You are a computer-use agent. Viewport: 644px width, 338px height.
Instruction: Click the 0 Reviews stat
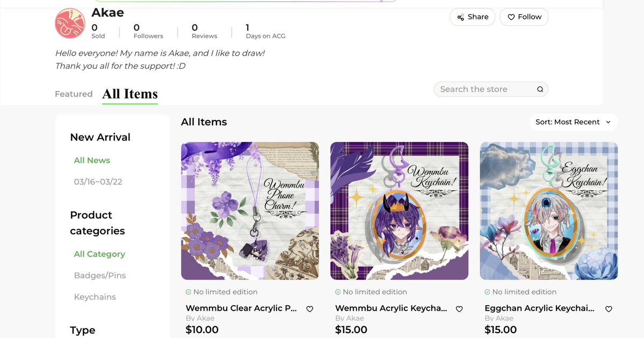pyautogui.click(x=204, y=31)
